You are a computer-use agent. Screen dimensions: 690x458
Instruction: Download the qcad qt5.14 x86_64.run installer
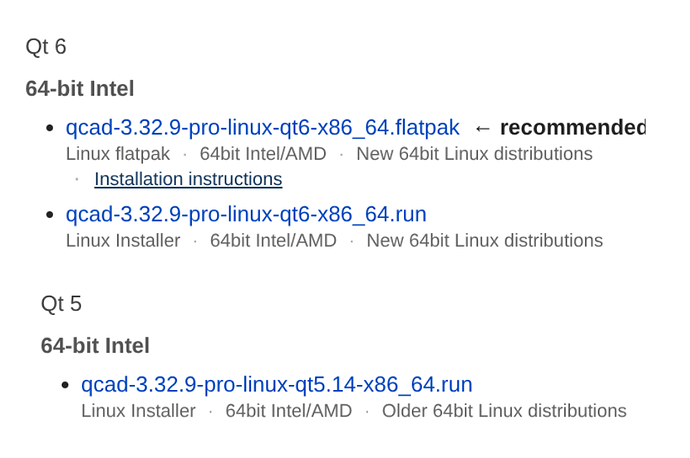click(277, 385)
